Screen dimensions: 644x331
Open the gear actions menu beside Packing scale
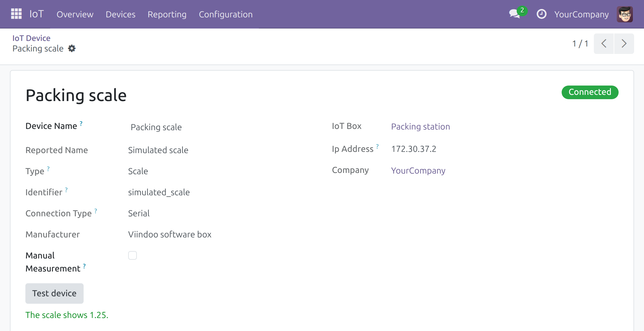coord(72,48)
